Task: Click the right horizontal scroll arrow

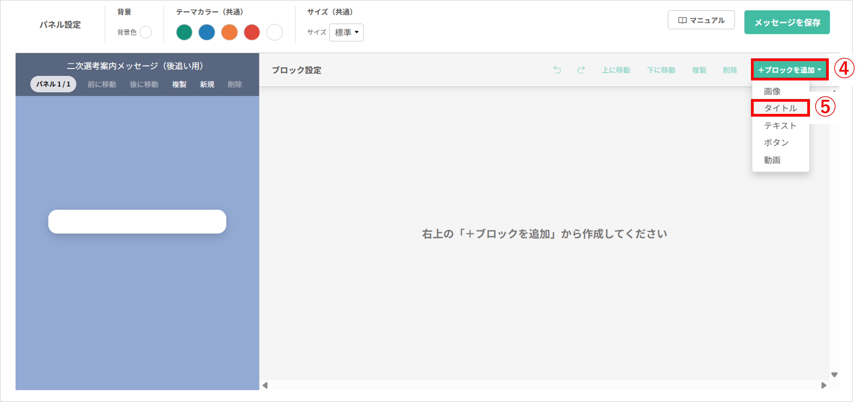Action: (823, 385)
